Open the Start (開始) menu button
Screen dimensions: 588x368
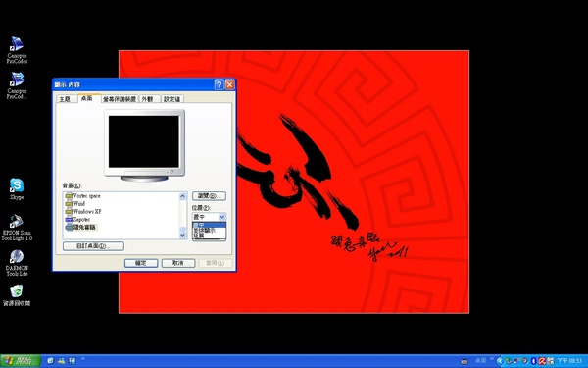pos(21,361)
